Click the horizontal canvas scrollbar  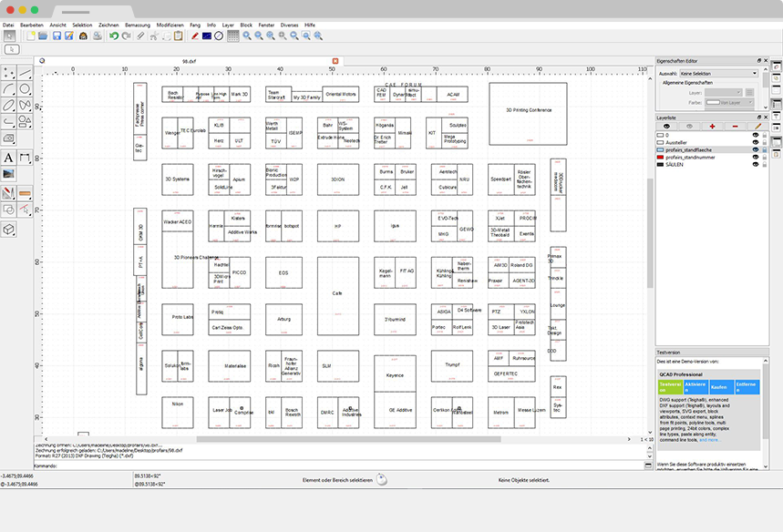pos(348,439)
